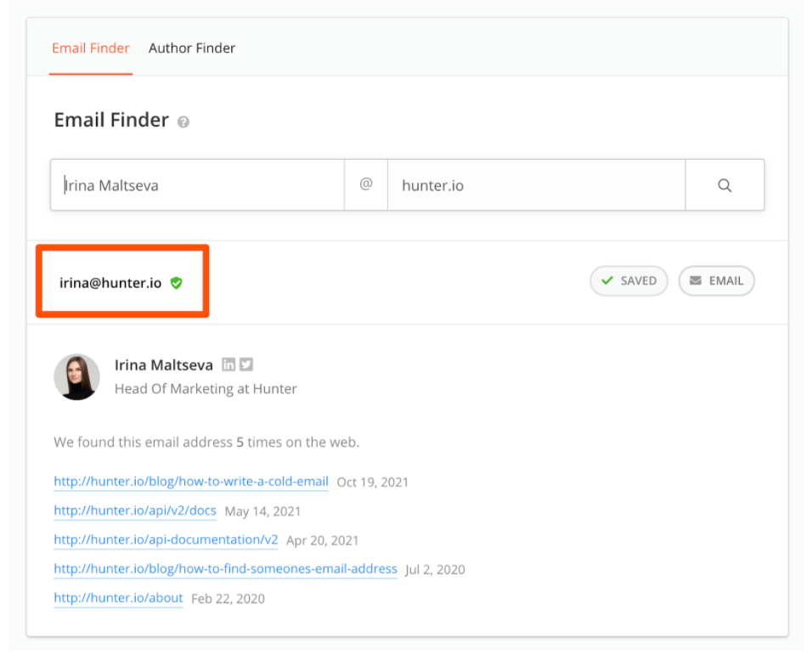Open Irina Maltseva's Twitter icon
Image resolution: width=812 pixels, height=656 pixels.
246,365
